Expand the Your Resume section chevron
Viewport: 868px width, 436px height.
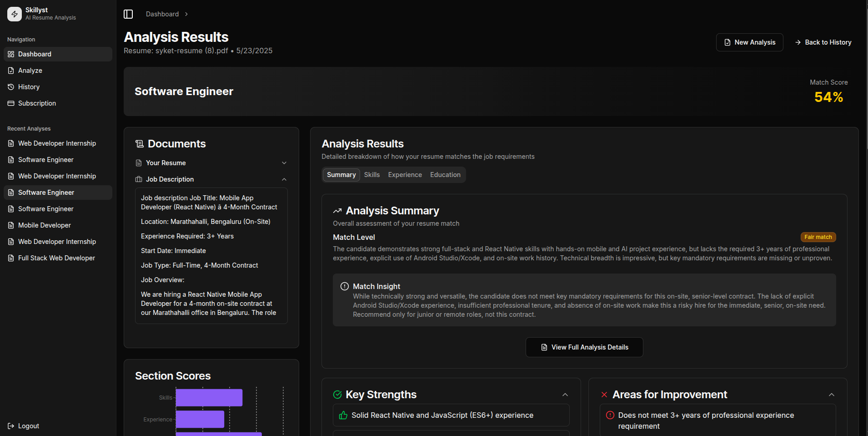coord(284,163)
